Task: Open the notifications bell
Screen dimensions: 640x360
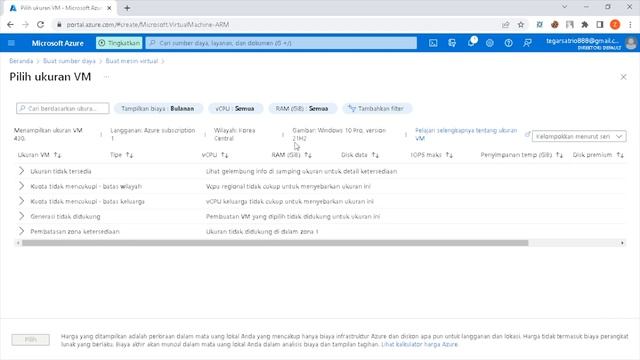Action: (471, 43)
